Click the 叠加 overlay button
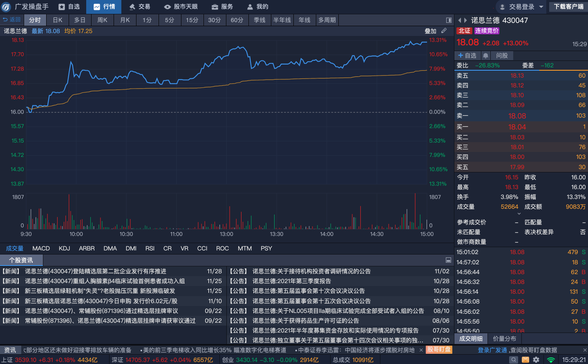Image resolution: width=588 pixels, height=364 pixels. [430, 31]
